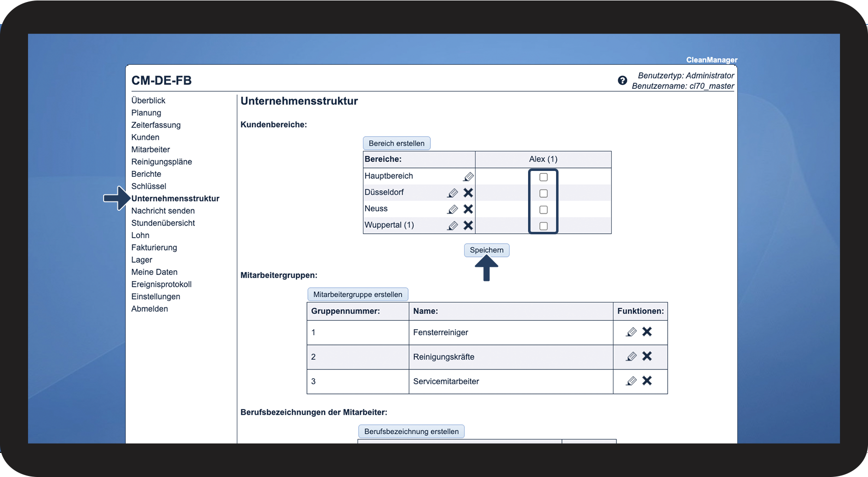
Task: Go to Einstellungen in sidebar
Action: click(x=156, y=297)
